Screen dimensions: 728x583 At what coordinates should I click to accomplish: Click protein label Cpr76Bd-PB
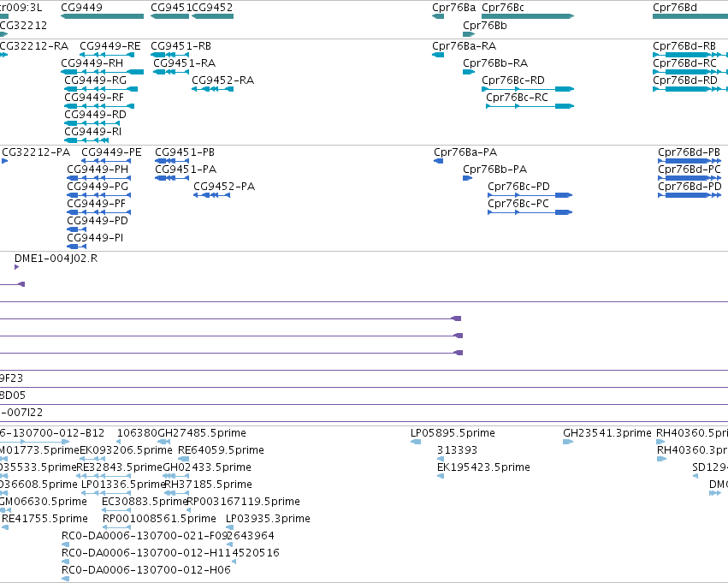(689, 152)
